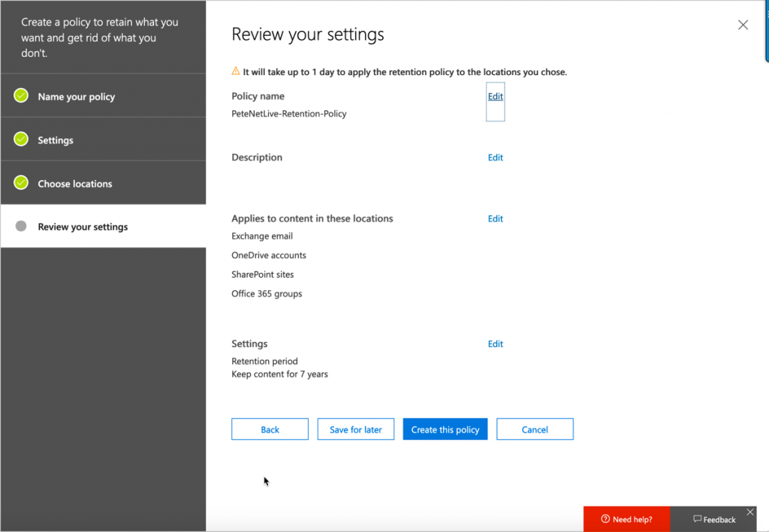Click the question mark icon on Need help
Image resolution: width=769 pixels, height=532 pixels.
605,518
